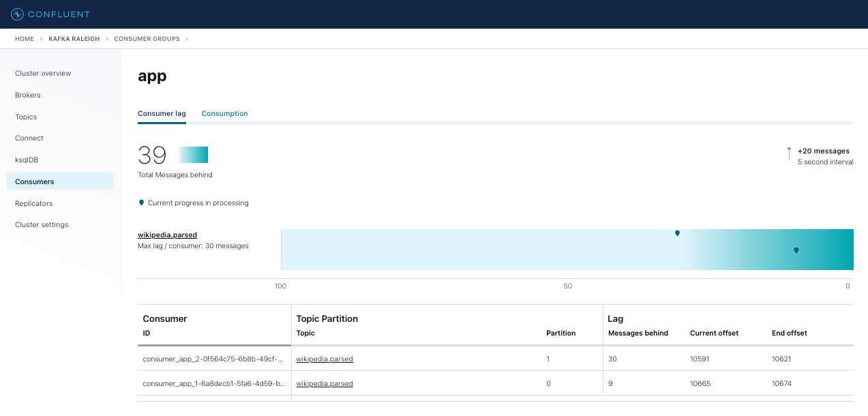Open Brokers in the sidebar

[28, 95]
